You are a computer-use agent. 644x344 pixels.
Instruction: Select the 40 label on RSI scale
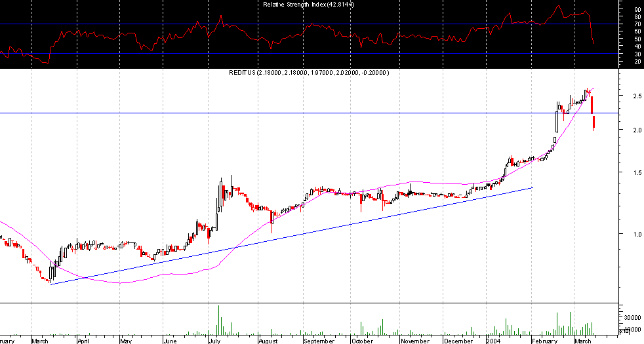point(637,47)
